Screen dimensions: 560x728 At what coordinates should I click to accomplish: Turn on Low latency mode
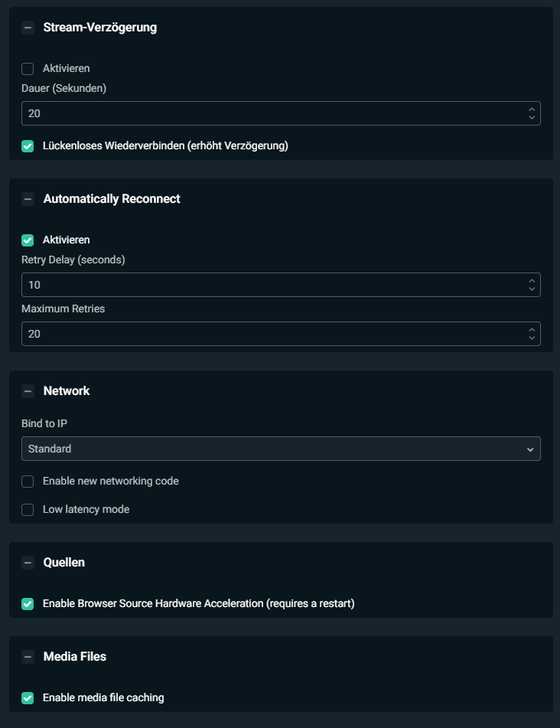(28, 510)
